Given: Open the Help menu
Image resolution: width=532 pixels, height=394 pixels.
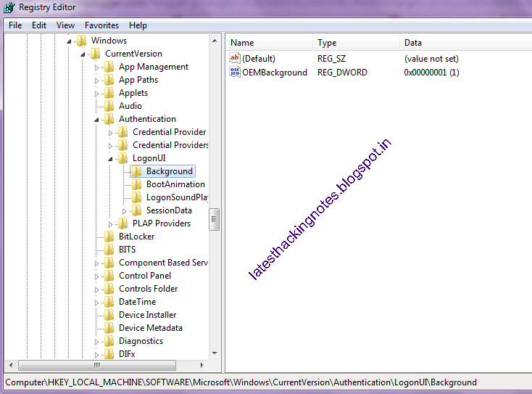Looking at the screenshot, I should click(138, 25).
